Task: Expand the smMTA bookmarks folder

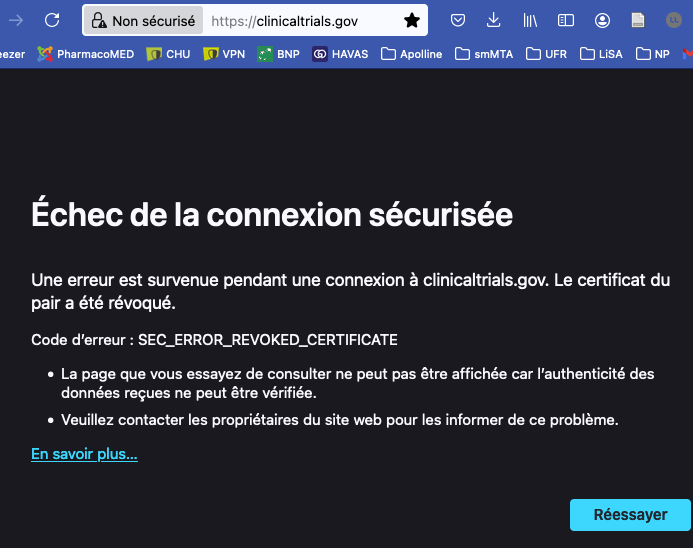Action: coord(484,54)
